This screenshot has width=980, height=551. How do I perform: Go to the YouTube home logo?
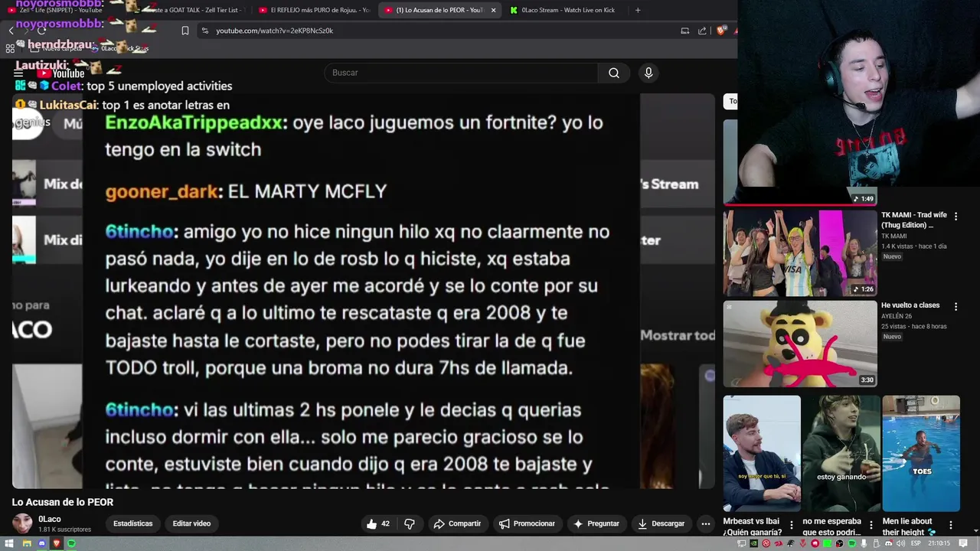click(x=61, y=73)
